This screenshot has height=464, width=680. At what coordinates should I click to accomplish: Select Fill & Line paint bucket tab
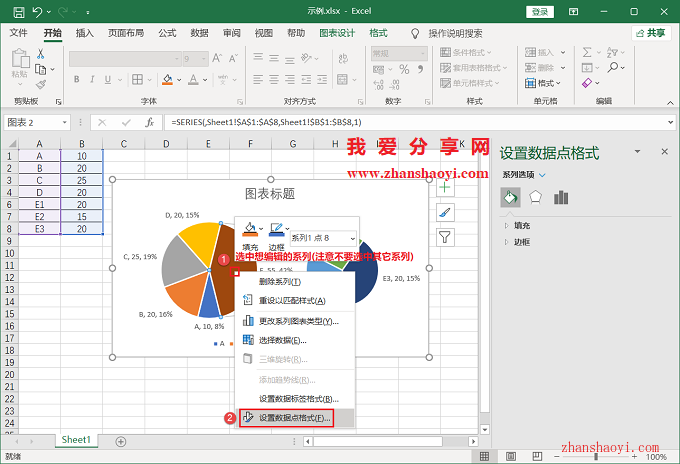click(x=510, y=198)
